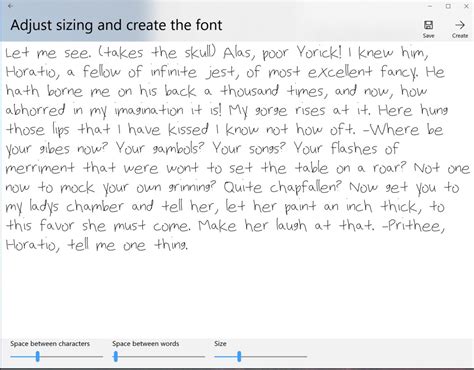Click the Space between characters slider handle

pyautogui.click(x=38, y=356)
